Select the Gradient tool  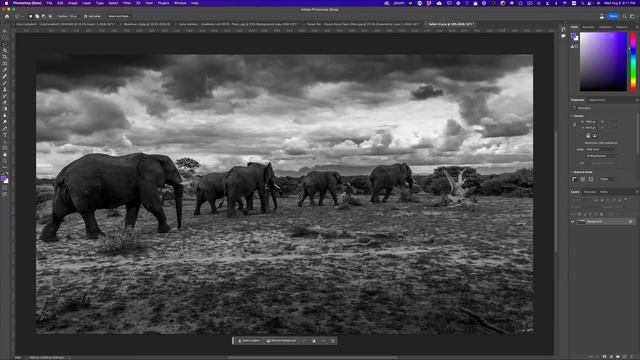pos(5,109)
